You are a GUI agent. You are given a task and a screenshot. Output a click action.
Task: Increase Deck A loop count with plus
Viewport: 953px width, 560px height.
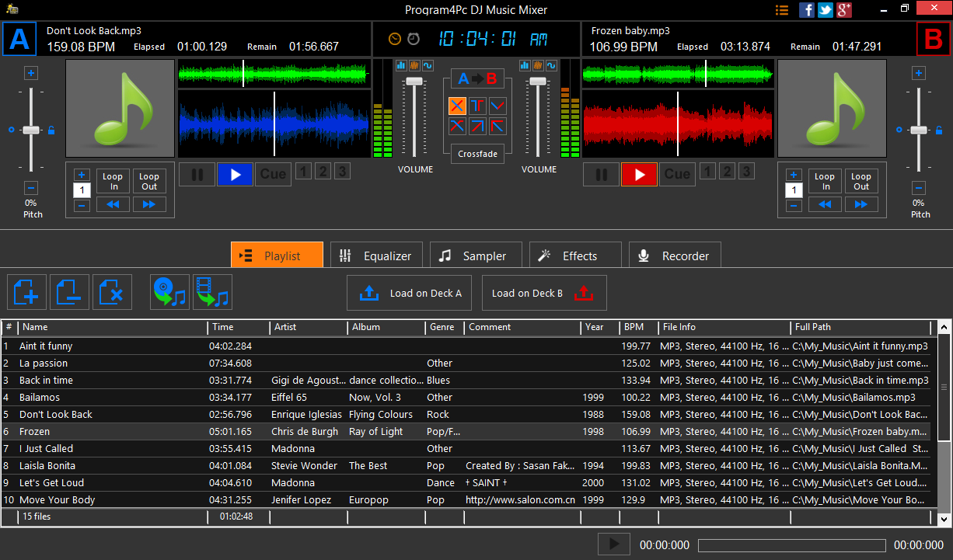click(x=82, y=175)
